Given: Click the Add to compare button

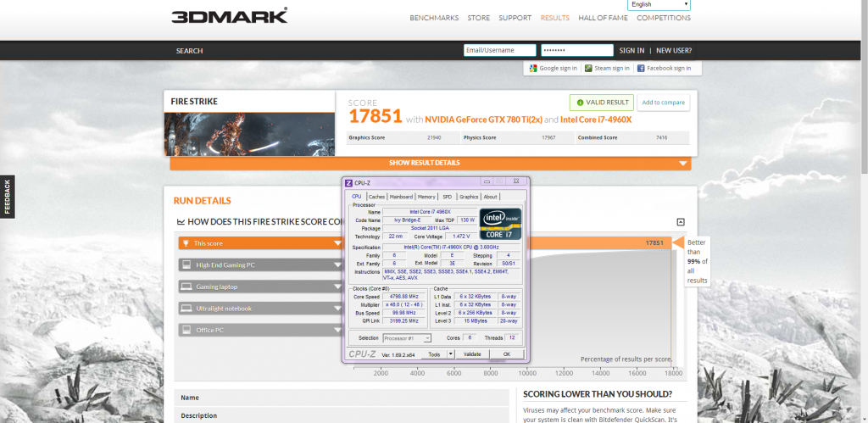Looking at the screenshot, I should (663, 103).
